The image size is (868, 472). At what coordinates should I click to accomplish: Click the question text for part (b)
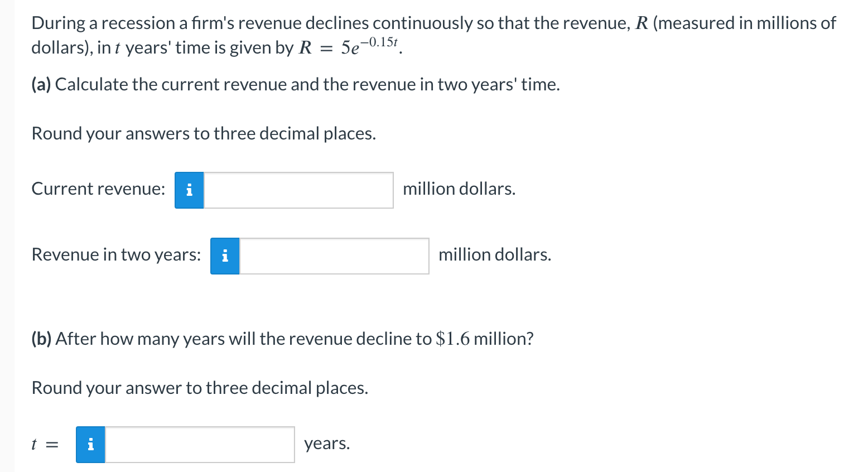tap(282, 338)
